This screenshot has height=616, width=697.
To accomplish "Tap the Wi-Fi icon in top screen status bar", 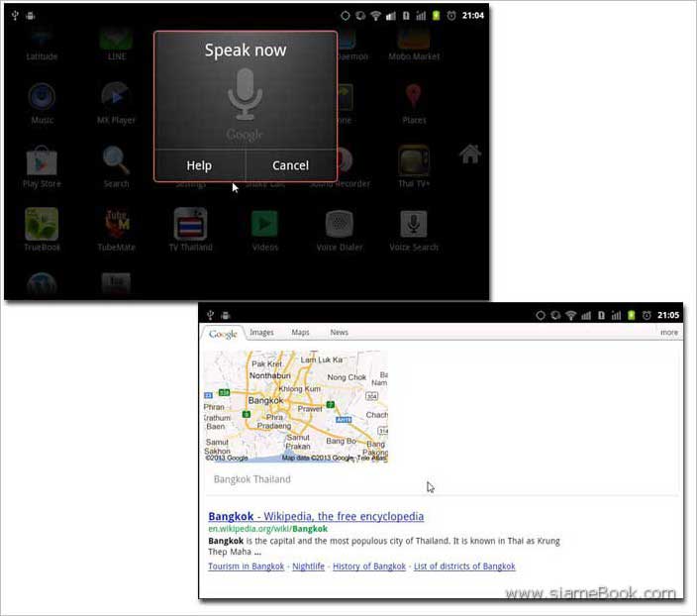I will [x=375, y=16].
